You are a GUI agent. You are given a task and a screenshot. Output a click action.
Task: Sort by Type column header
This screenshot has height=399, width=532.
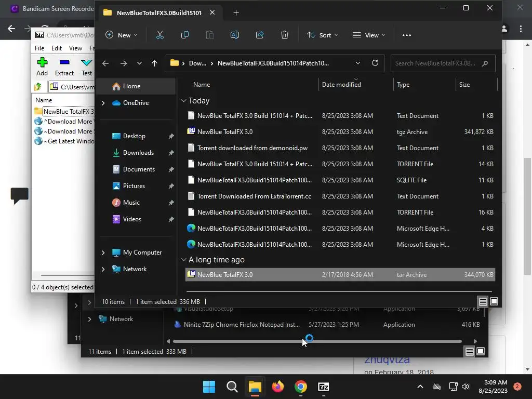[x=424, y=85]
